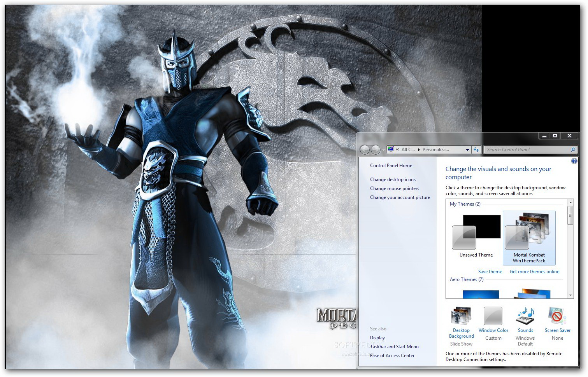Open Change mouse pointers link

pyautogui.click(x=394, y=188)
